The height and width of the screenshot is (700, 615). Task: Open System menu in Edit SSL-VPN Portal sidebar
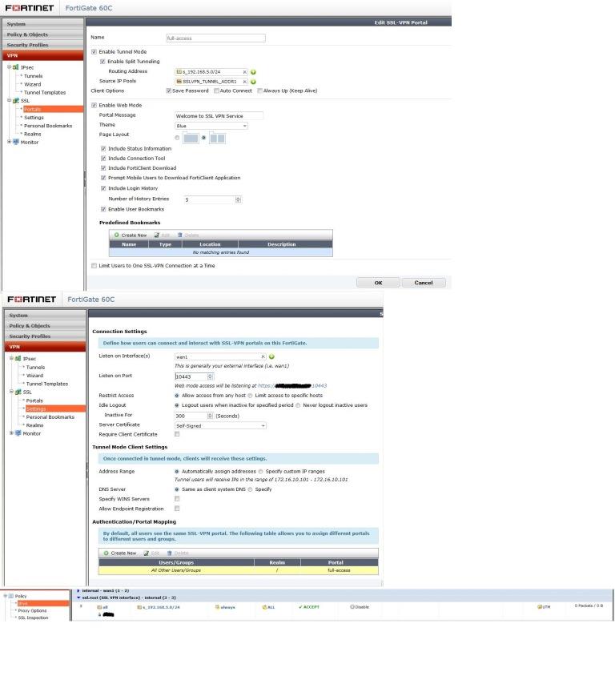click(x=43, y=24)
